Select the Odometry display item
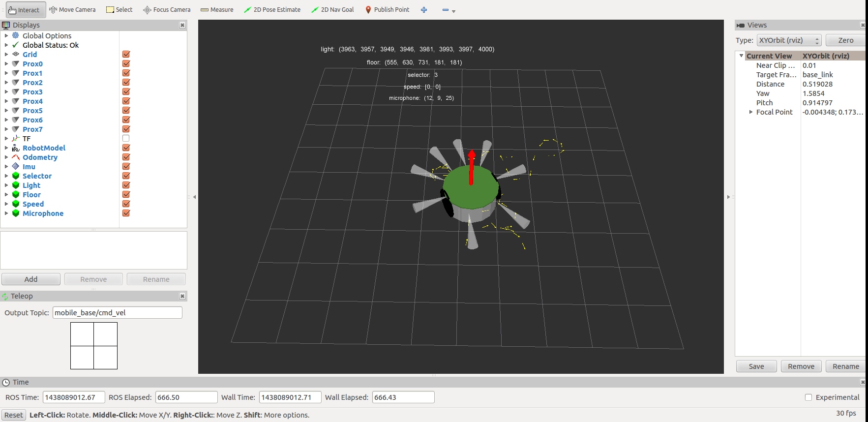Image resolution: width=868 pixels, height=422 pixels. coord(40,157)
